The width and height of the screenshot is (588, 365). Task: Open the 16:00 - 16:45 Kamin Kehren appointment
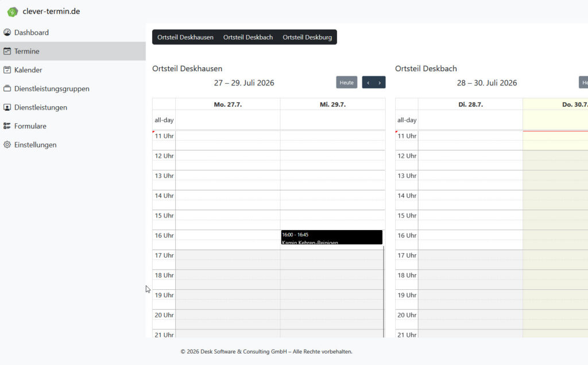331,237
